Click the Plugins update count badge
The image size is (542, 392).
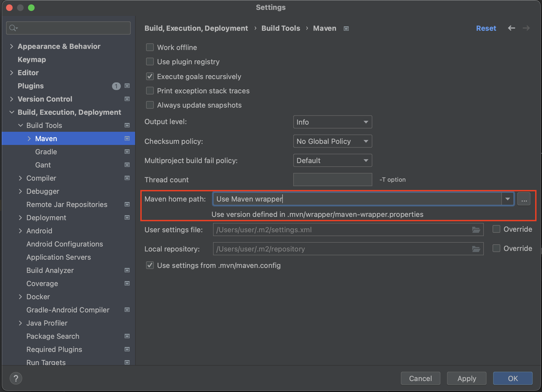pyautogui.click(x=116, y=86)
